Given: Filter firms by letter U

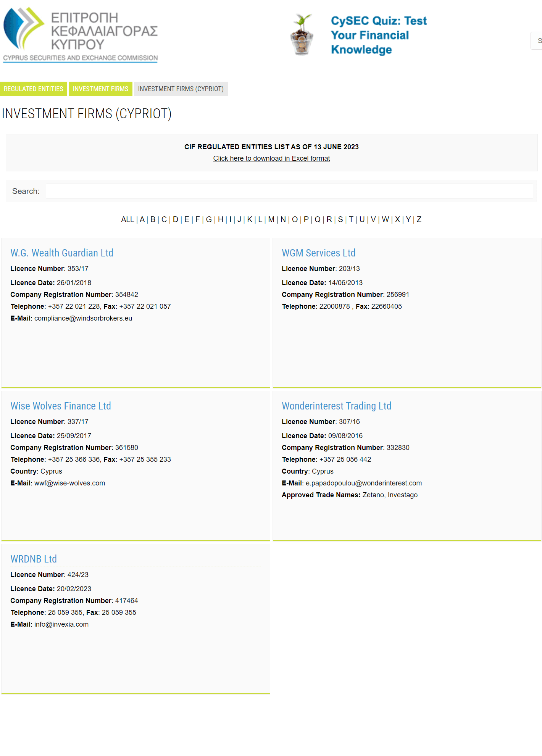Looking at the screenshot, I should (x=362, y=219).
